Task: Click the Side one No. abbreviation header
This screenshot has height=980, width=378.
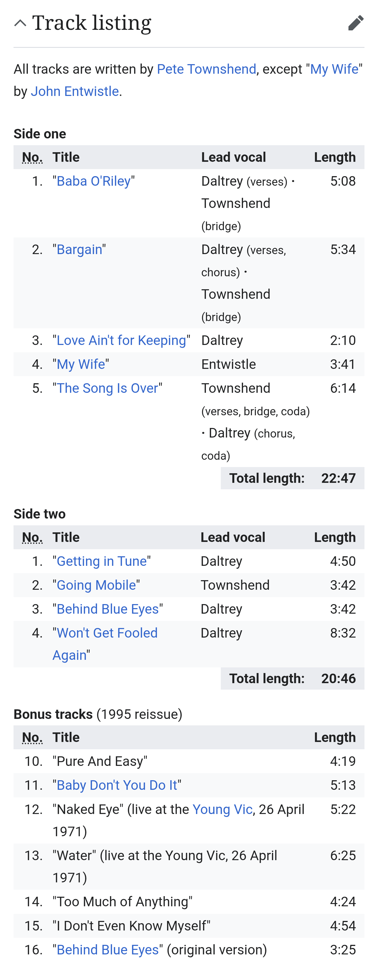Action: pos(32,158)
